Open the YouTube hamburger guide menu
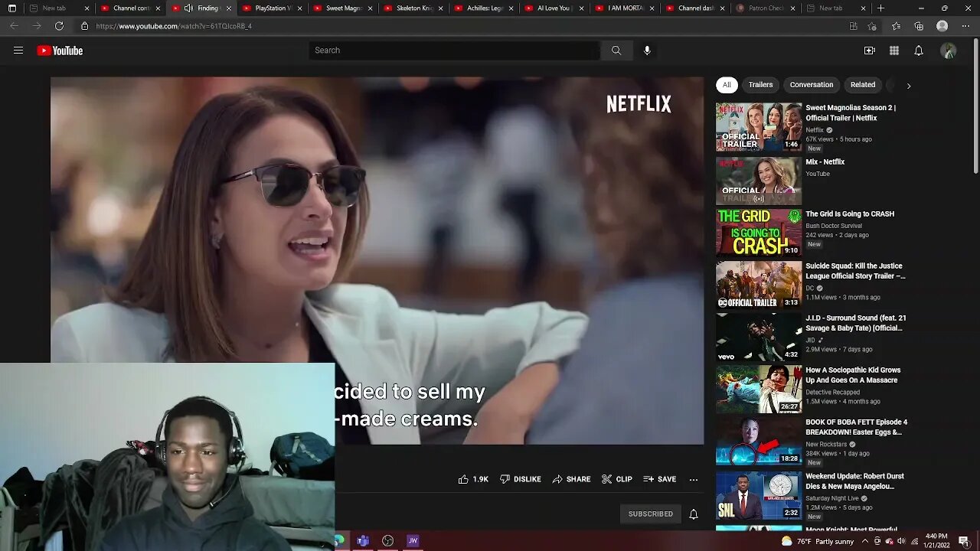 click(18, 51)
